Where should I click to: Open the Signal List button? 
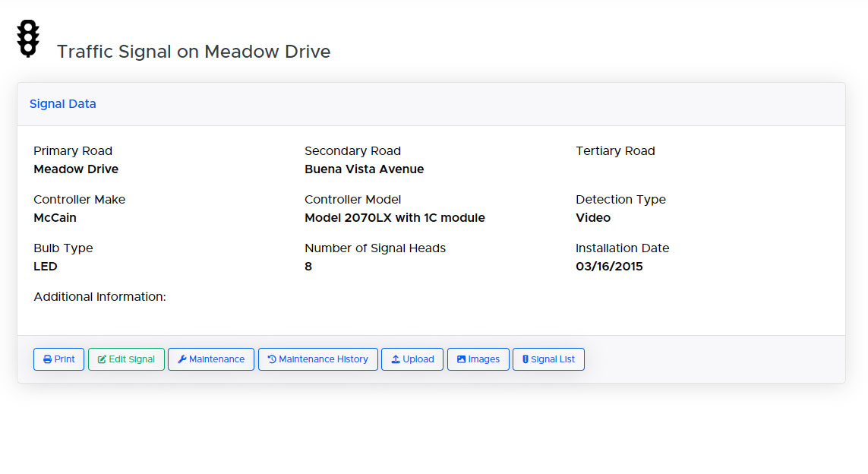tap(548, 359)
